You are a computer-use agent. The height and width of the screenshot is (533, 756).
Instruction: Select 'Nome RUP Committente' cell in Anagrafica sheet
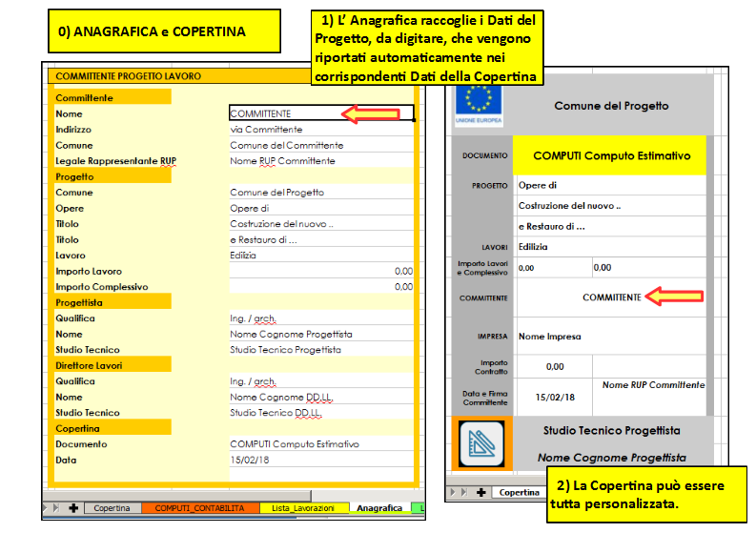tap(321, 160)
